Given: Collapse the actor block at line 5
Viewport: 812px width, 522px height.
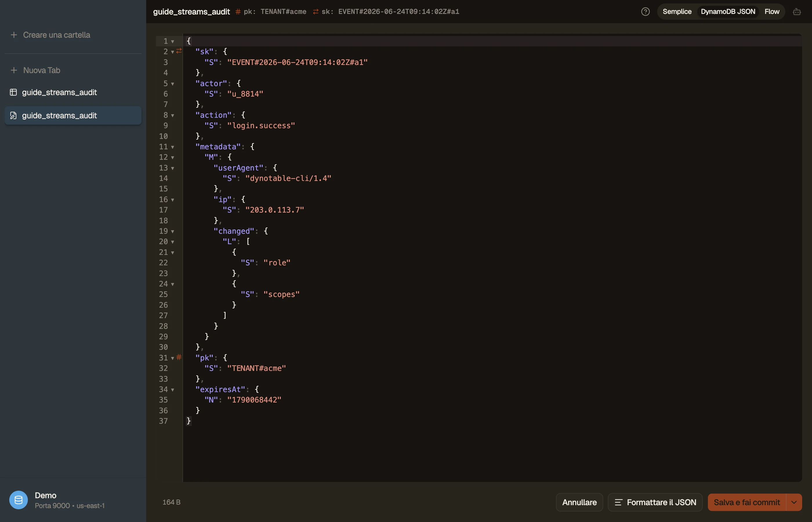Looking at the screenshot, I should coord(173,84).
